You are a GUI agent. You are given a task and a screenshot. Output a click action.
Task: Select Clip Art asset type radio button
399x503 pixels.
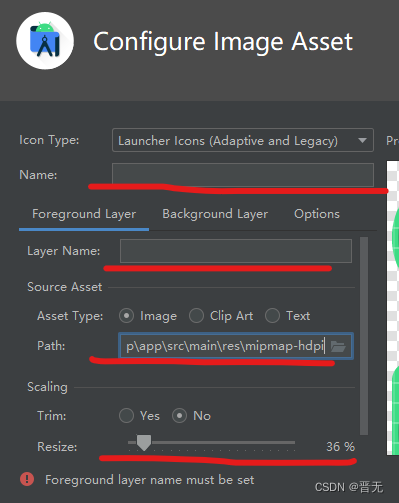coord(196,316)
